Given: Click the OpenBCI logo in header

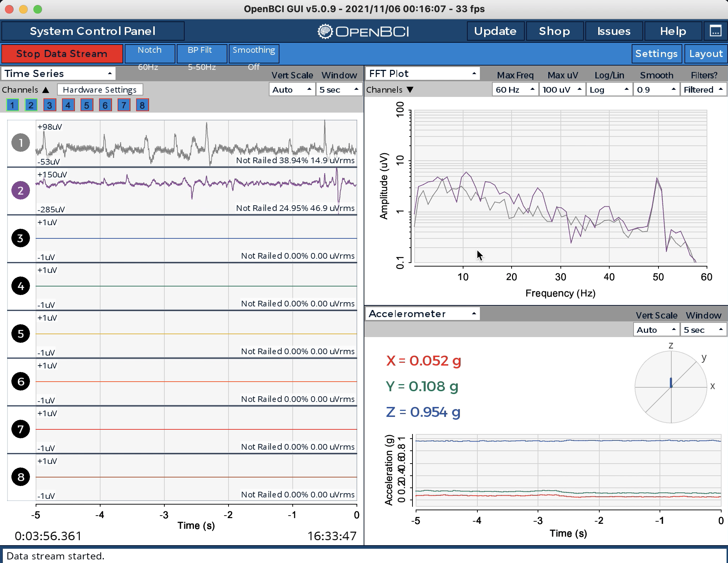Looking at the screenshot, I should (x=363, y=31).
